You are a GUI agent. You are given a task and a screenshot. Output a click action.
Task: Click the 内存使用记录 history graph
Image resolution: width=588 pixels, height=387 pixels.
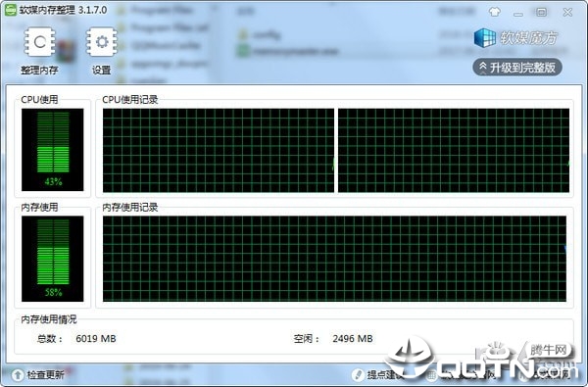(334, 259)
